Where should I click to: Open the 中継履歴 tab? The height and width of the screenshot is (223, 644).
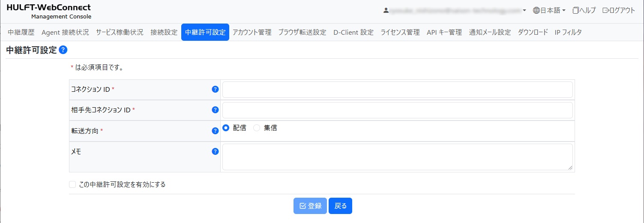tap(21, 32)
